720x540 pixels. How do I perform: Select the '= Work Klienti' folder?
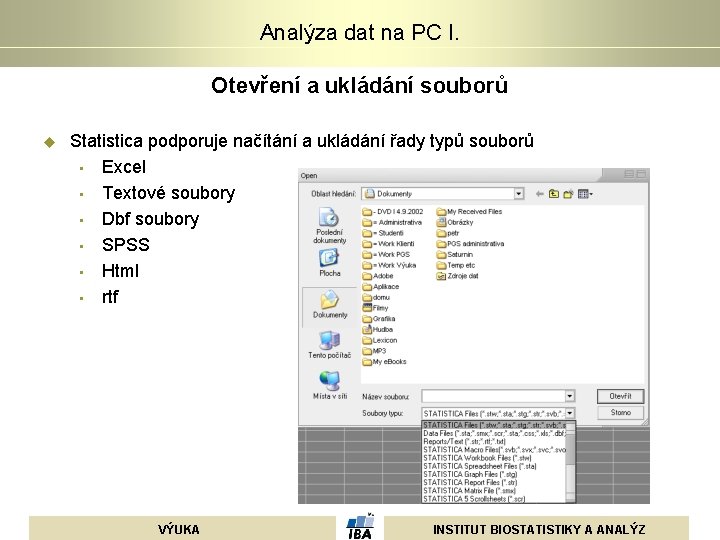click(x=388, y=244)
